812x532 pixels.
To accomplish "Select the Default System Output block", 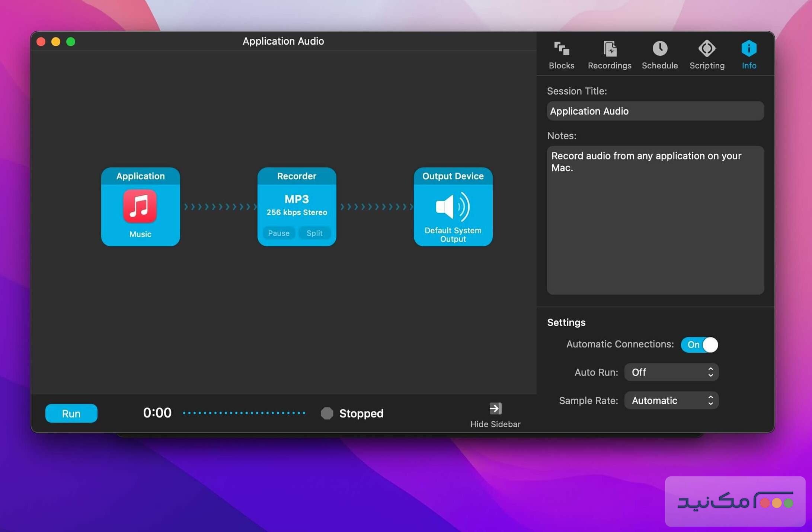I will pos(453,207).
